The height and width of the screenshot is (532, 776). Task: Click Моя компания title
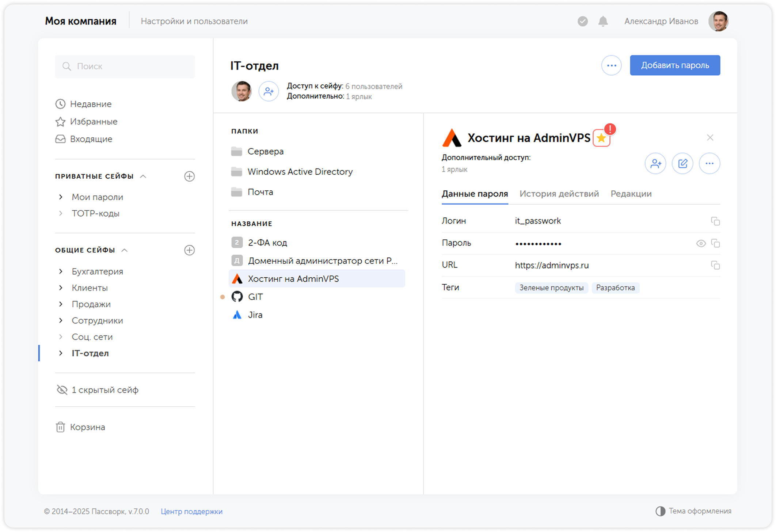click(x=81, y=21)
